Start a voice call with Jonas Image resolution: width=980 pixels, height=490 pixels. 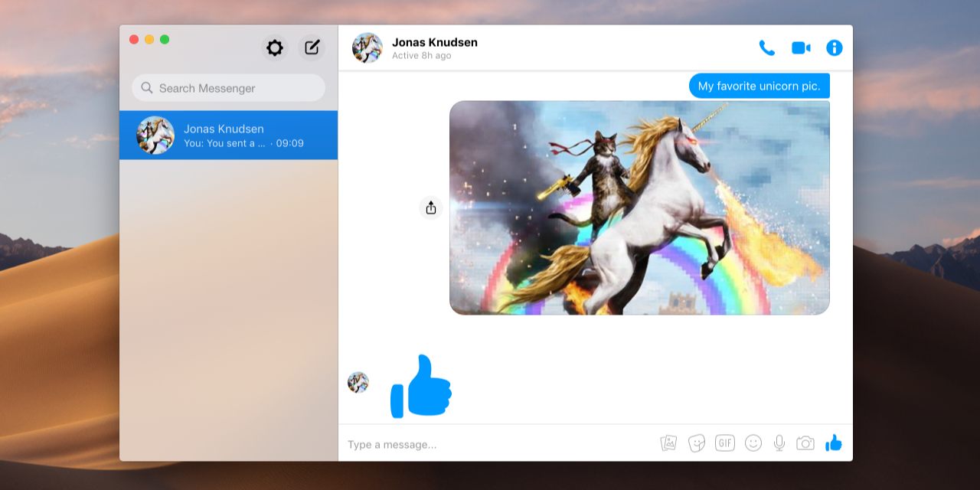766,47
